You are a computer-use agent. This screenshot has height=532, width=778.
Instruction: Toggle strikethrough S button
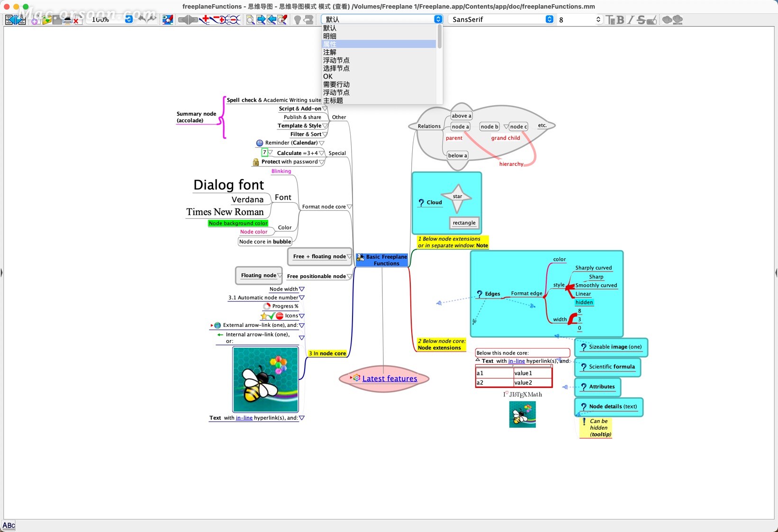[x=641, y=19]
